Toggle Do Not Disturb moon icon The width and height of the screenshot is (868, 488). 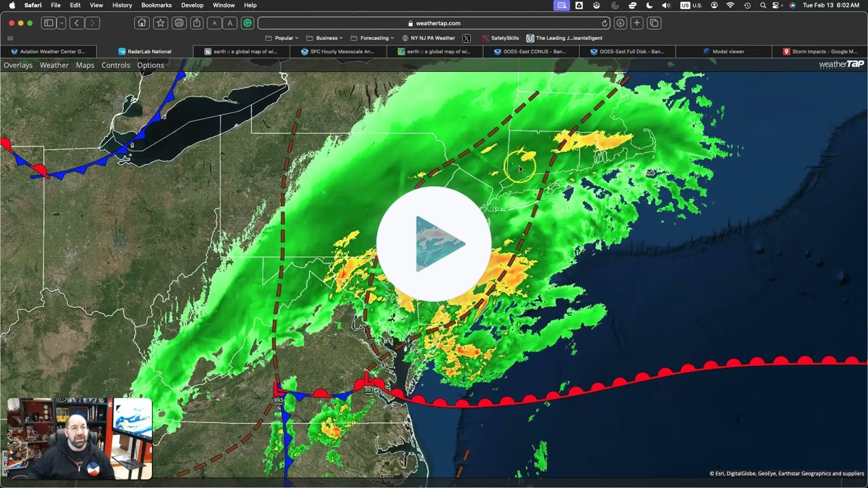pos(649,5)
